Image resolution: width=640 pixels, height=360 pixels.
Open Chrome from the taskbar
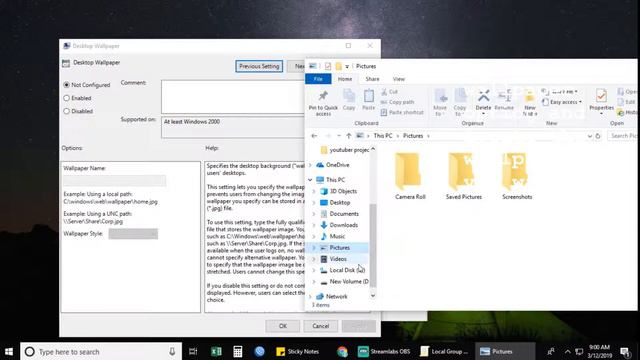(342, 351)
